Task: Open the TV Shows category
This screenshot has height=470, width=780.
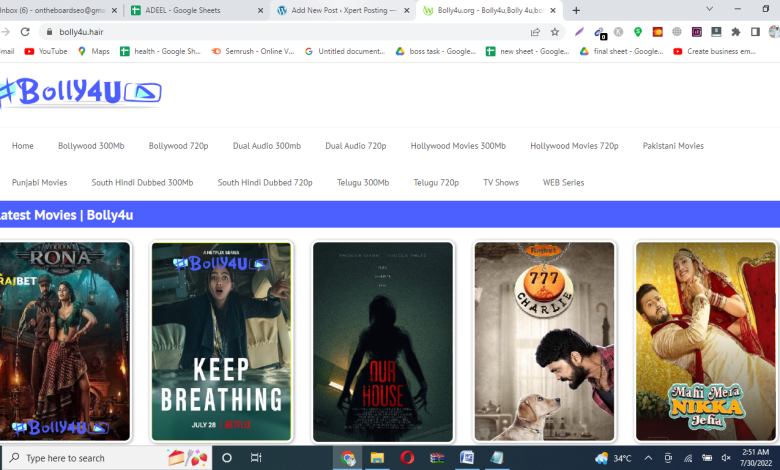Action: [501, 183]
